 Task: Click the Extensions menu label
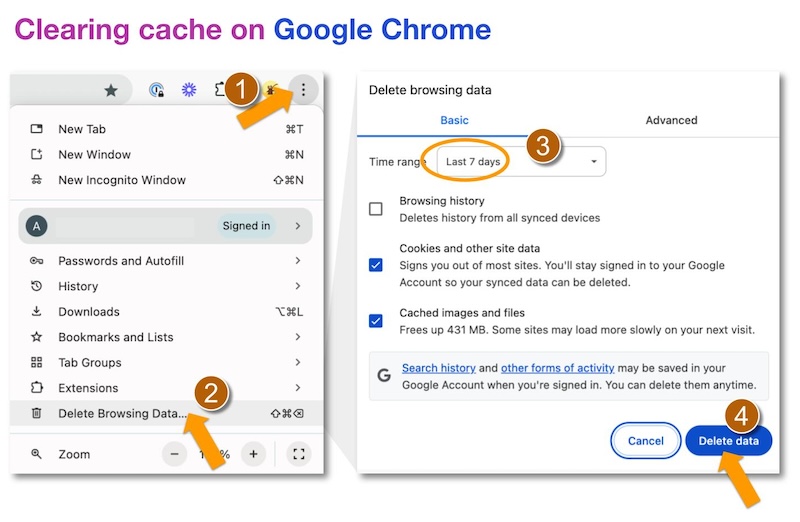[88, 388]
